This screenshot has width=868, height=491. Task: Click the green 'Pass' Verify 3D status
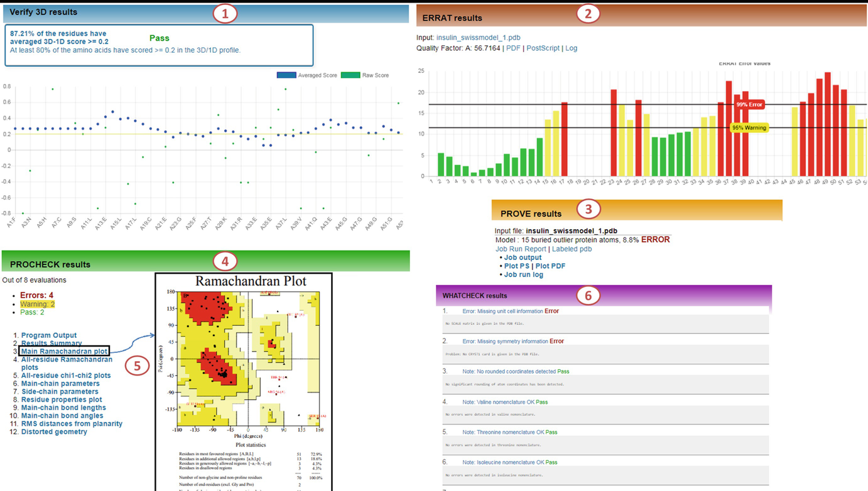pos(160,38)
